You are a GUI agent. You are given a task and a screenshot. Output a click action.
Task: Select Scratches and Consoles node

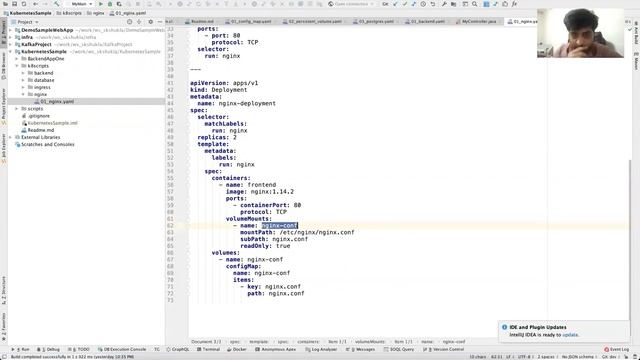47,144
